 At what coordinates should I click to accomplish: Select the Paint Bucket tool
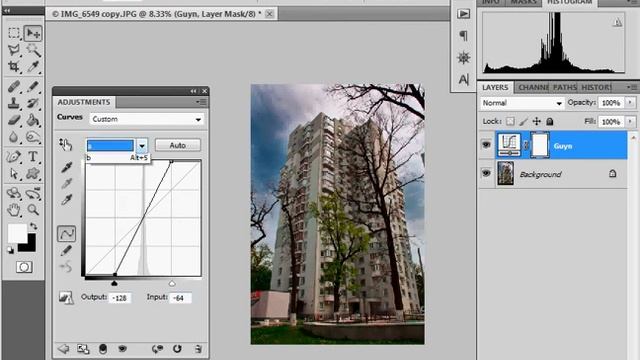33,120
